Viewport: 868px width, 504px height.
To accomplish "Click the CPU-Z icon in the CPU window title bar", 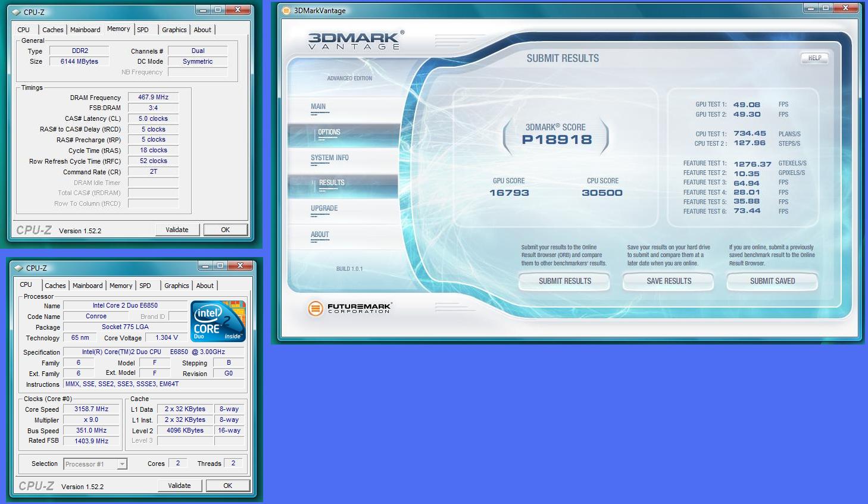I will [x=19, y=268].
